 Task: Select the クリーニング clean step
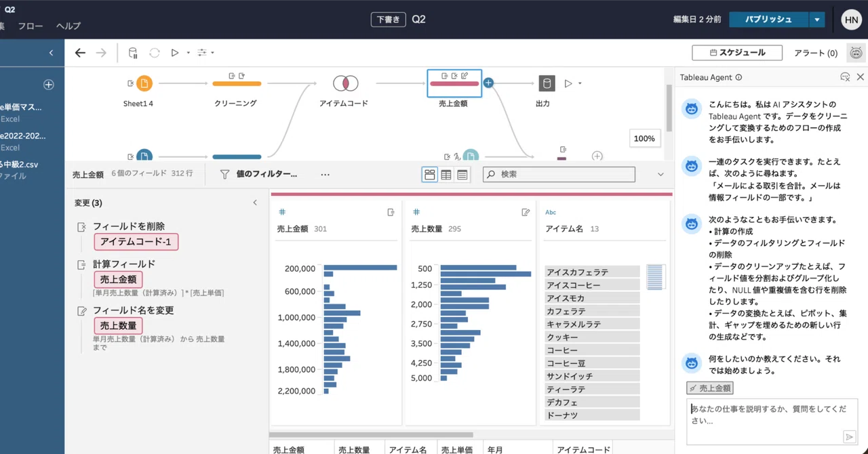pos(237,83)
